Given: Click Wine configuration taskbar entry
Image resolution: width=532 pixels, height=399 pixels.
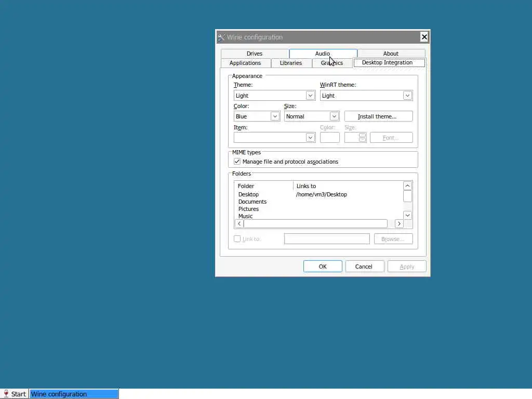Looking at the screenshot, I should pos(74,394).
